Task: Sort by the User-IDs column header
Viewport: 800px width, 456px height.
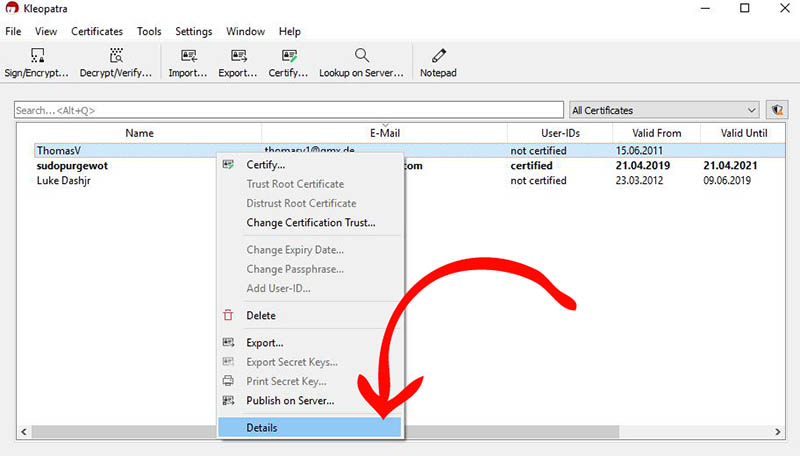Action: pyautogui.click(x=560, y=133)
